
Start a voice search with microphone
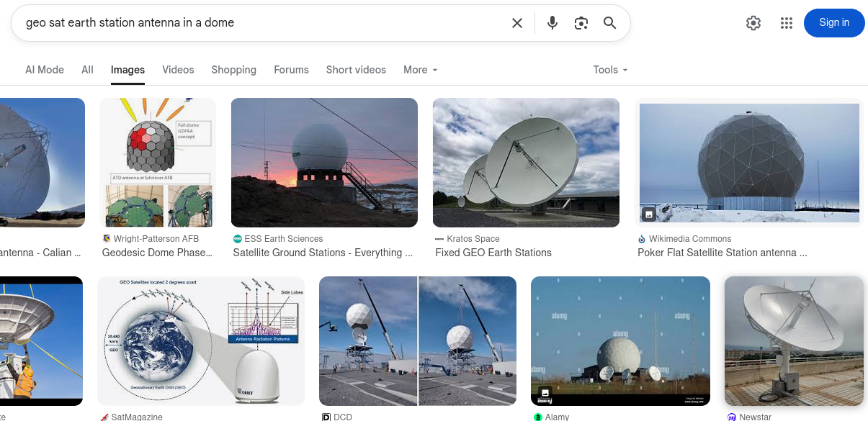[552, 23]
